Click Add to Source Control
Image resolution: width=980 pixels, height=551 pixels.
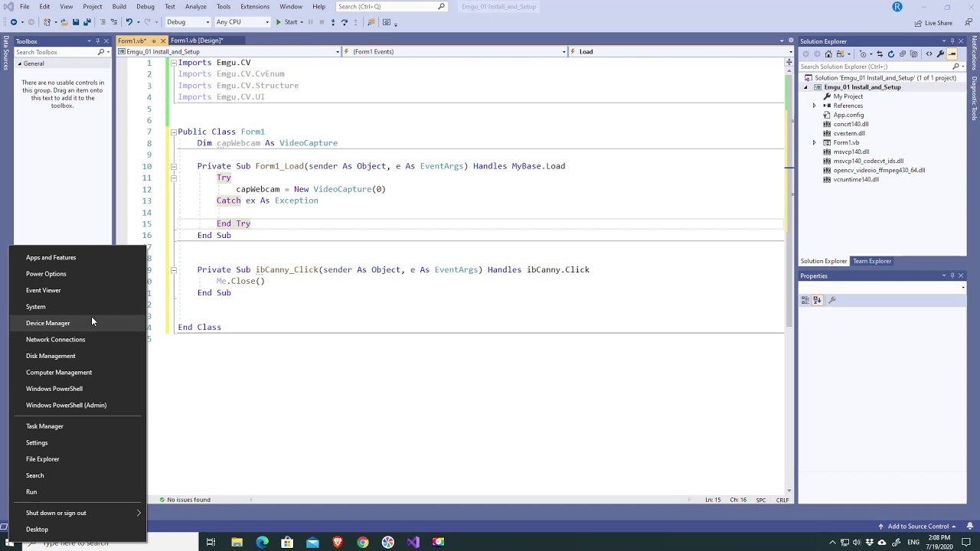click(918, 527)
